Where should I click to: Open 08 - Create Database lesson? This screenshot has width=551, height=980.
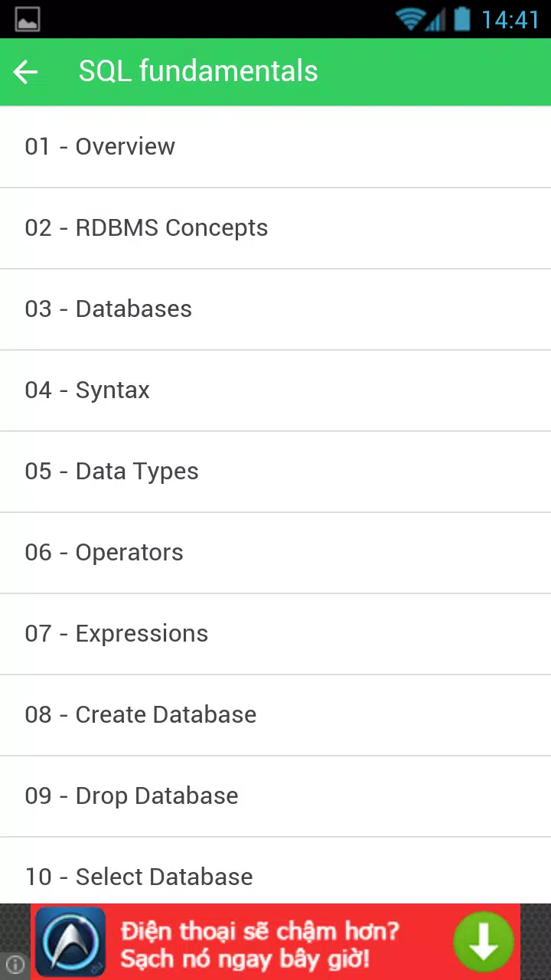[275, 715]
